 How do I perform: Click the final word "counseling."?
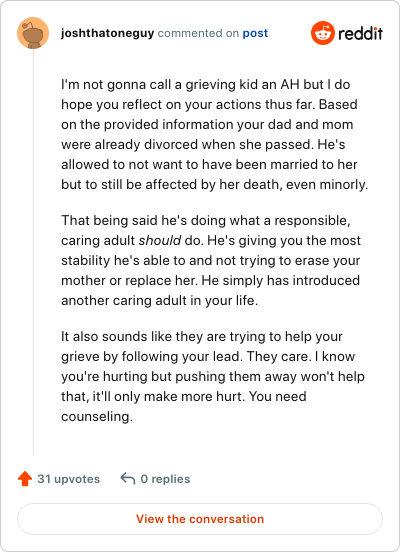(x=97, y=416)
